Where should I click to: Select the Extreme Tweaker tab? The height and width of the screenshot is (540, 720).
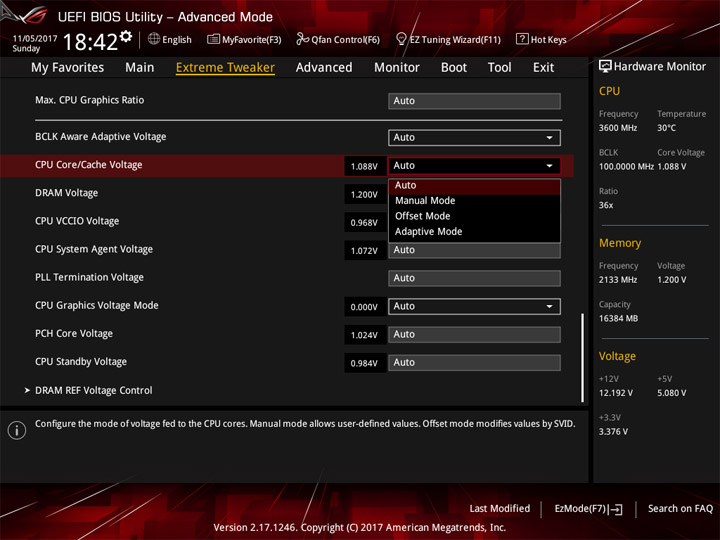pyautogui.click(x=225, y=68)
